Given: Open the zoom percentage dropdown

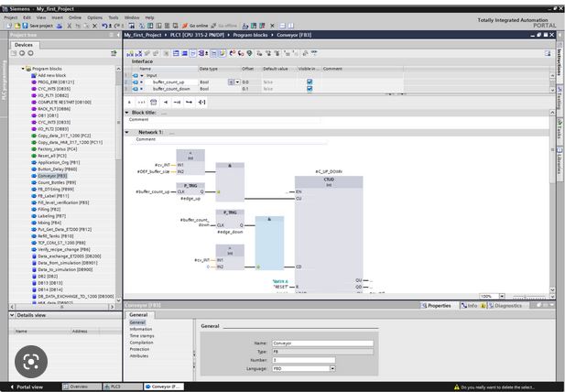Looking at the screenshot, I should 502,296.
